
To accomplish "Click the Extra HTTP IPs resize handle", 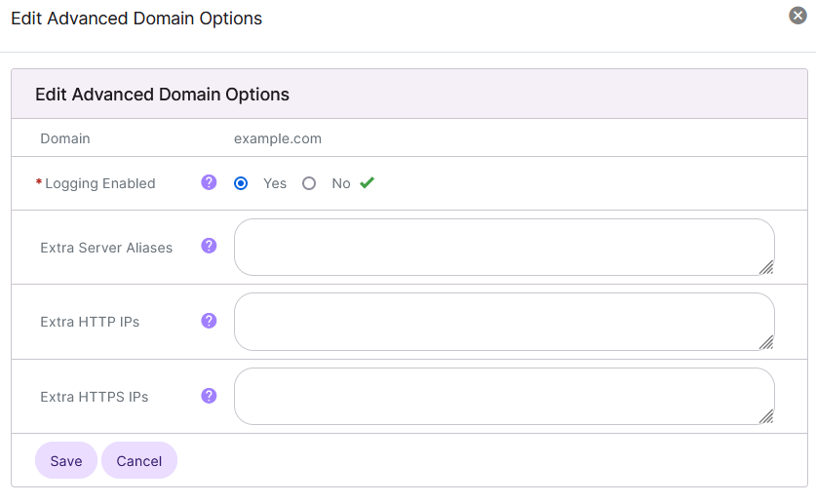I will tap(766, 342).
